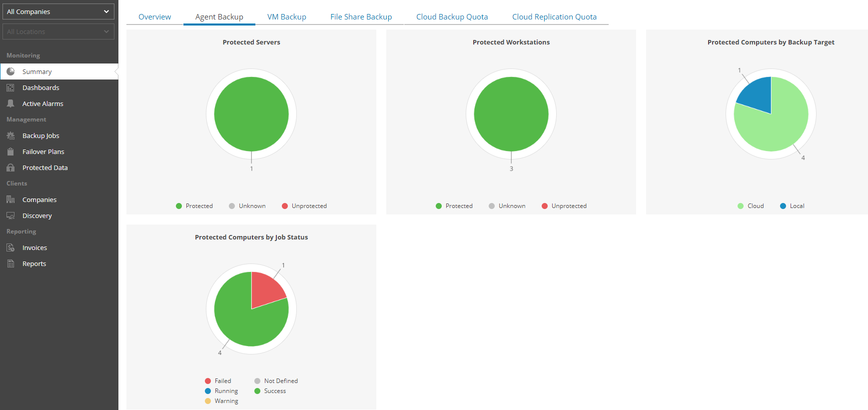Click the Failover Plans clipboard icon
The width and height of the screenshot is (868, 410).
point(10,151)
